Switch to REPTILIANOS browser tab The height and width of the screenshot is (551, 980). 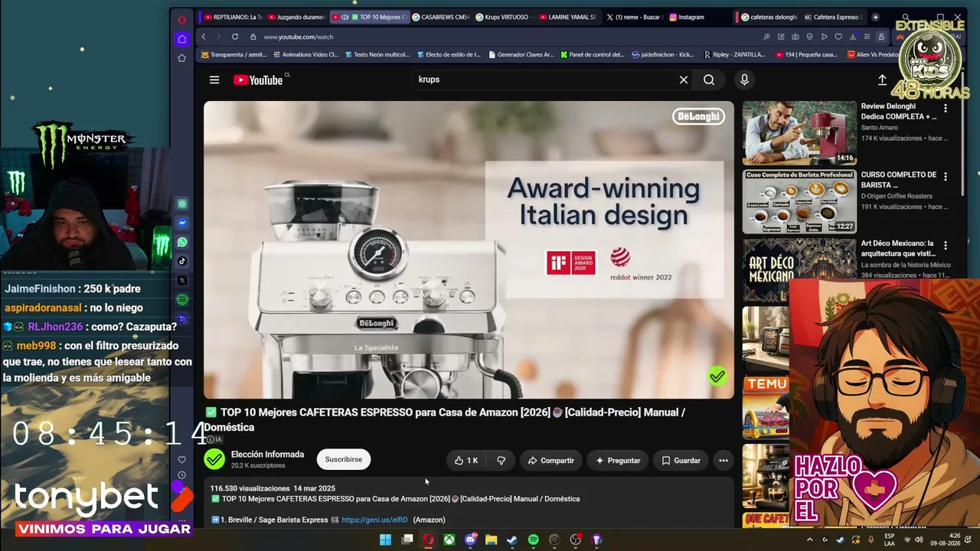(232, 17)
